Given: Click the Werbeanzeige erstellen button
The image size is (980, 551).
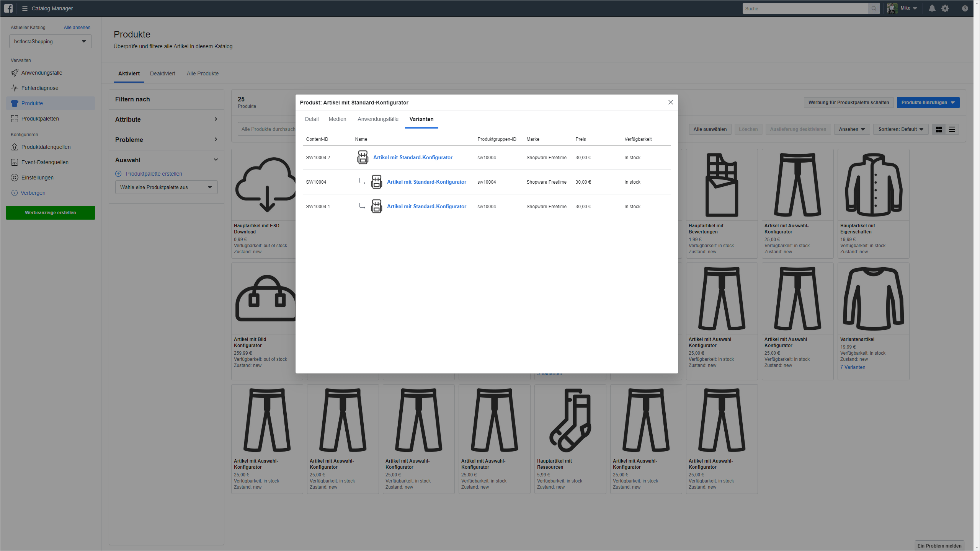Looking at the screenshot, I should coord(51,213).
